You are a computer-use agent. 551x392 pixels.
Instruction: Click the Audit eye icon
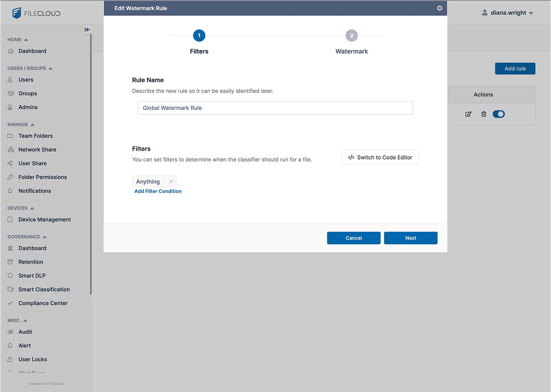11,332
